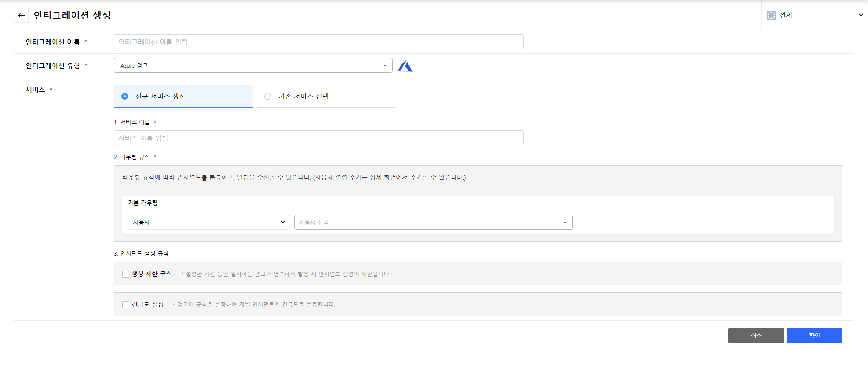The width and height of the screenshot is (868, 375).
Task: Open the 인티그레이션 유형 dropdown showing Azure 경고
Action: point(251,66)
